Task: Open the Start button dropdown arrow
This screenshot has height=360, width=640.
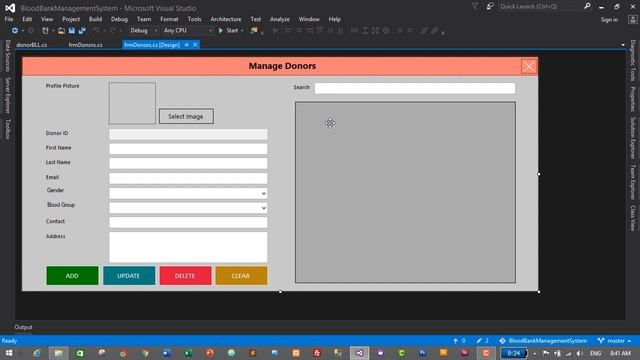Action: [x=242, y=31]
